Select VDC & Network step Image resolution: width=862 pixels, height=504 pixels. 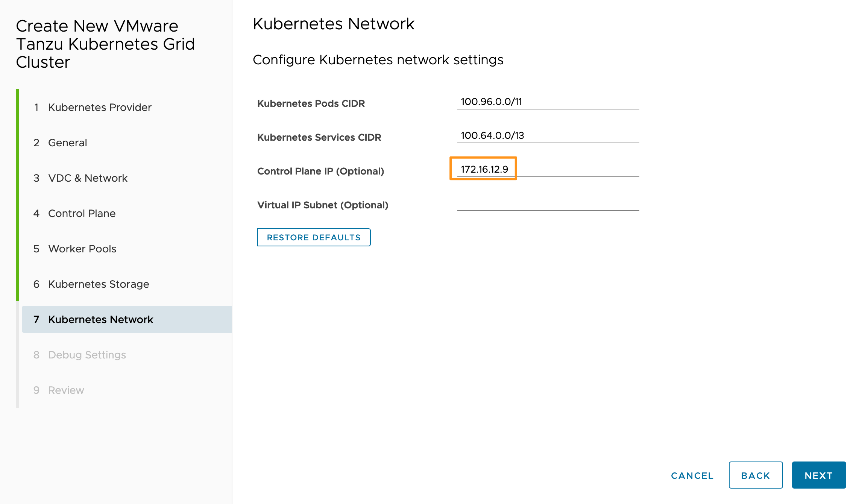80,178
